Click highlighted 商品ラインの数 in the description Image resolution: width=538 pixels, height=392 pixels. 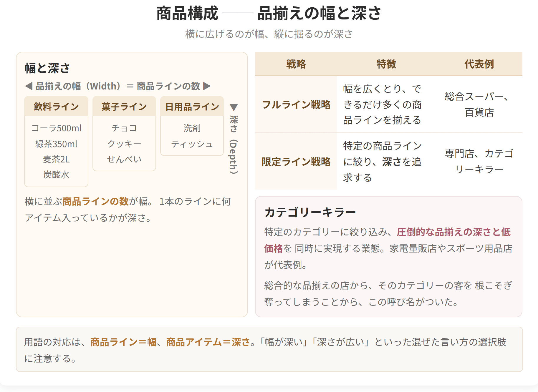[95, 201]
